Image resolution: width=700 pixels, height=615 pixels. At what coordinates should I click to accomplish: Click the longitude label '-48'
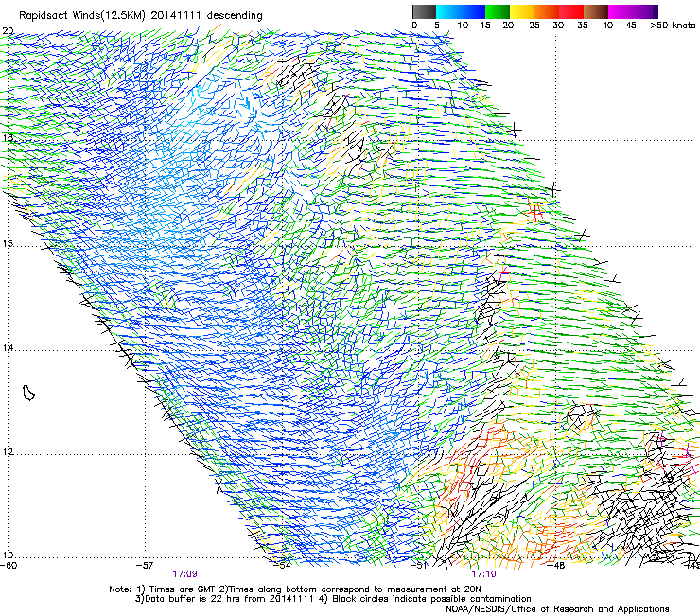click(x=557, y=566)
